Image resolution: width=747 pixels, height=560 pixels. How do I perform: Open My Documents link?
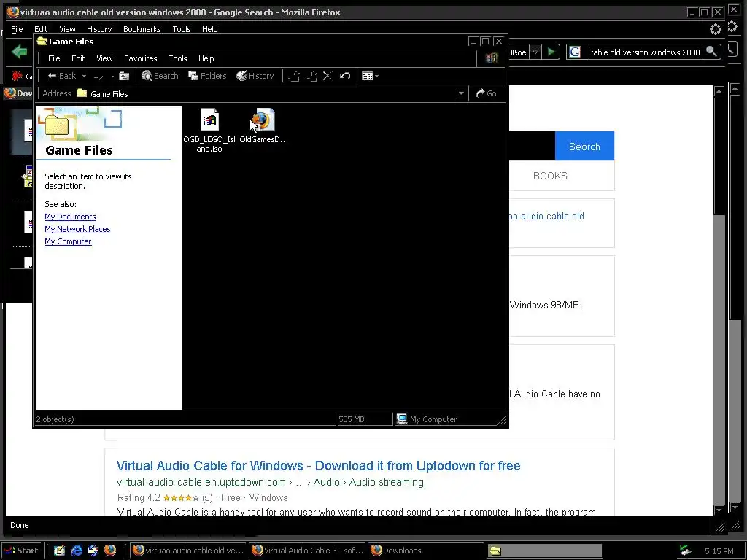coord(70,217)
